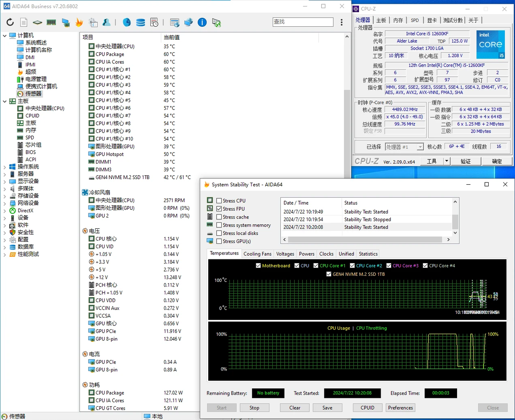Image resolution: width=515 pixels, height=420 pixels.
Task: Click the blue info icon in toolbar
Action: [x=202, y=22]
